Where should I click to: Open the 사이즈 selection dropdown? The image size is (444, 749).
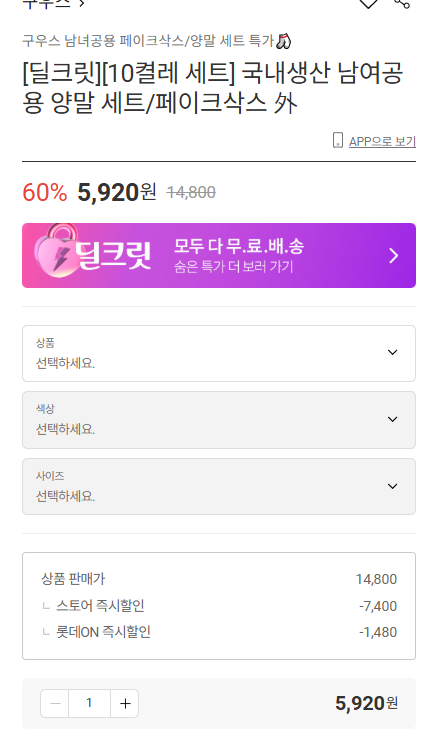coord(219,486)
